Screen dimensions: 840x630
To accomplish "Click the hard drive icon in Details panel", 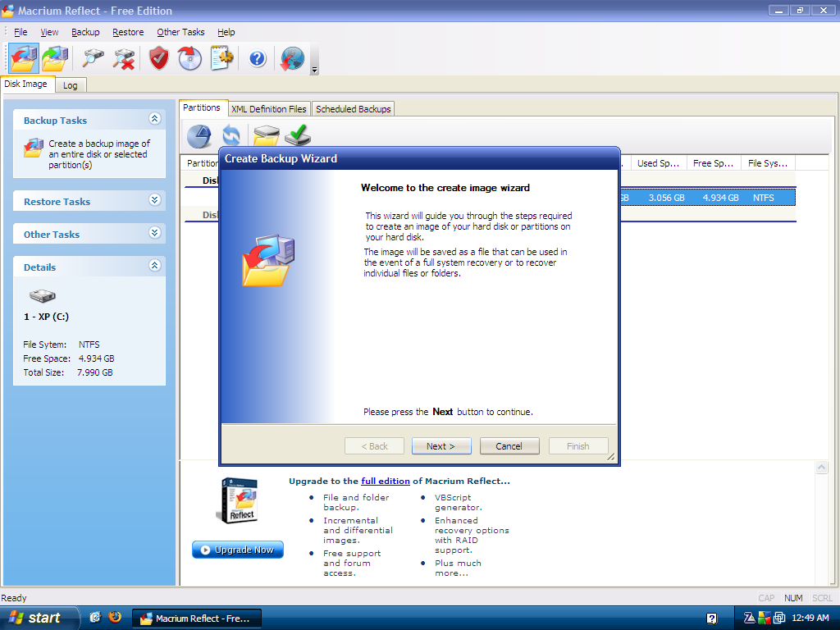I will point(43,295).
